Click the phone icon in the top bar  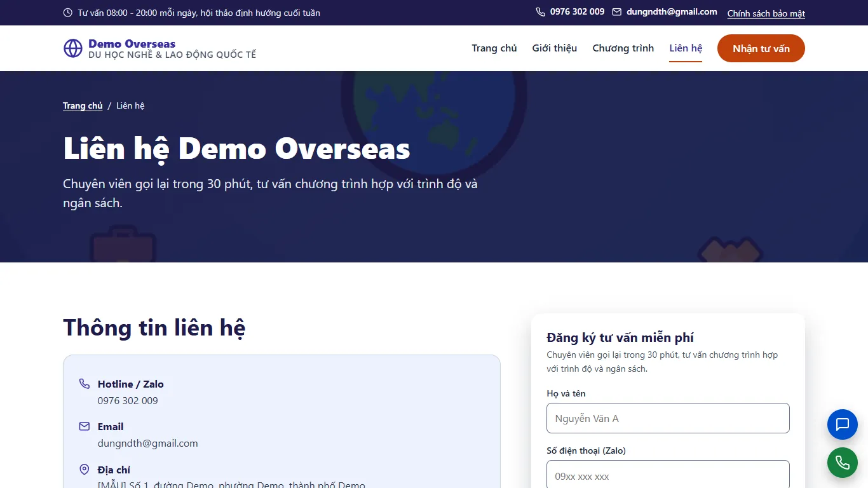click(x=541, y=12)
